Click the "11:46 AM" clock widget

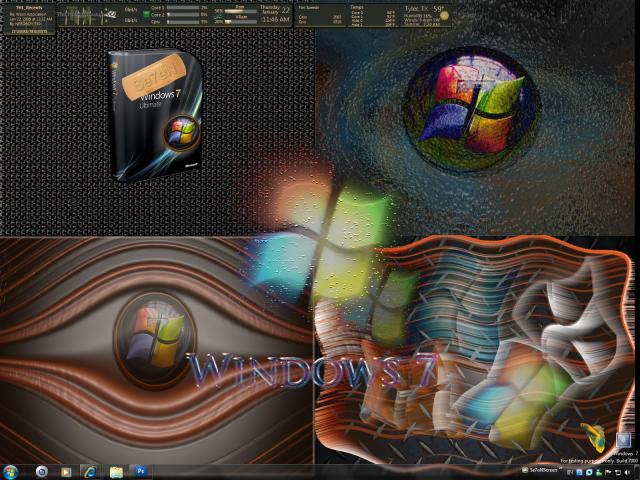coord(276,20)
